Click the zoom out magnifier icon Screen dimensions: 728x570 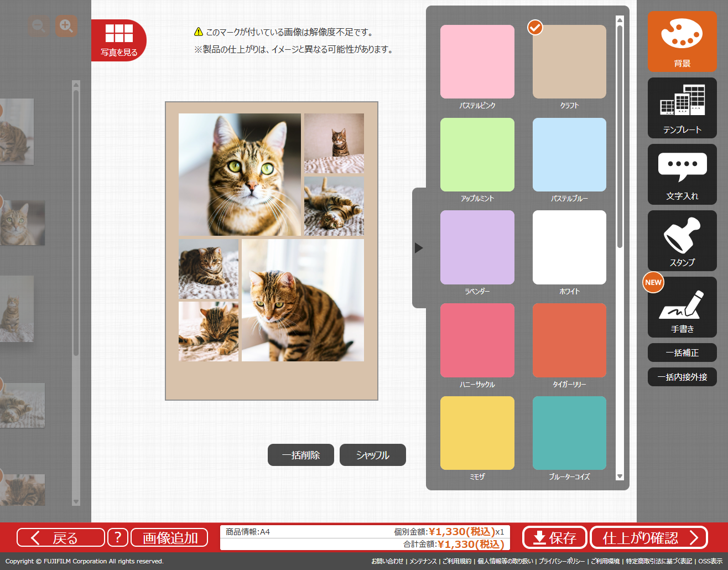pyautogui.click(x=39, y=26)
